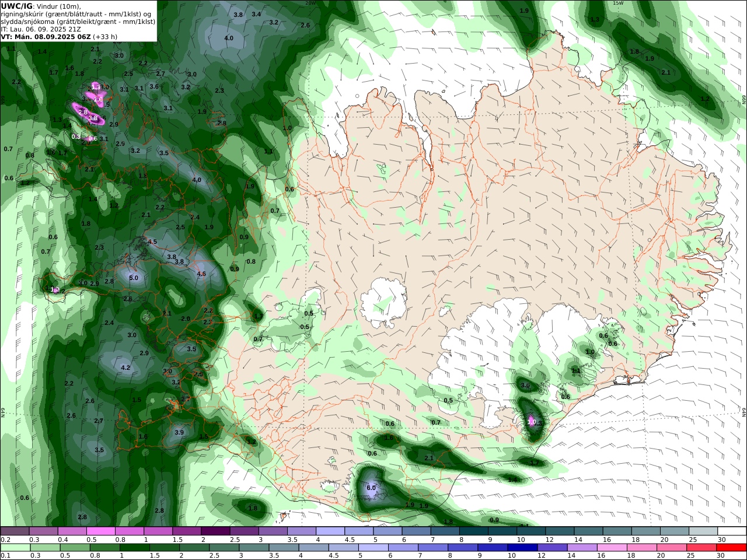Select the greyish-purple 0.2 swatch in snow legend
This screenshot has width=747, height=560.
pyautogui.click(x=15, y=531)
